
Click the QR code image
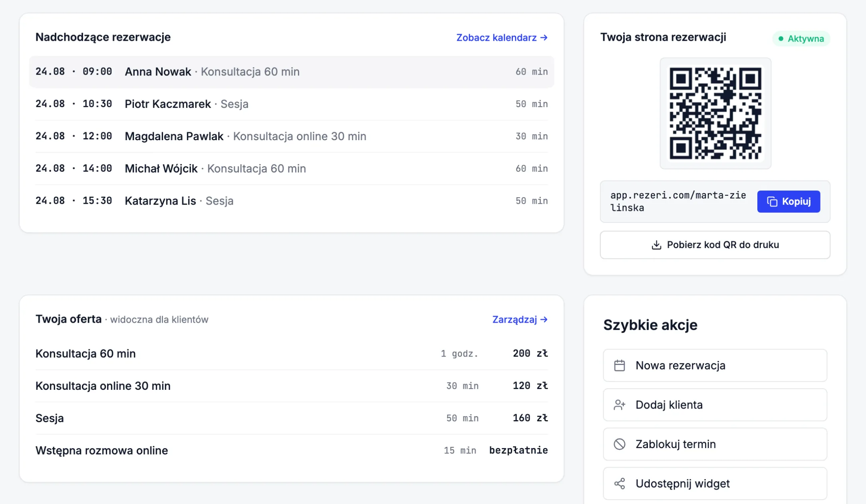(x=715, y=113)
